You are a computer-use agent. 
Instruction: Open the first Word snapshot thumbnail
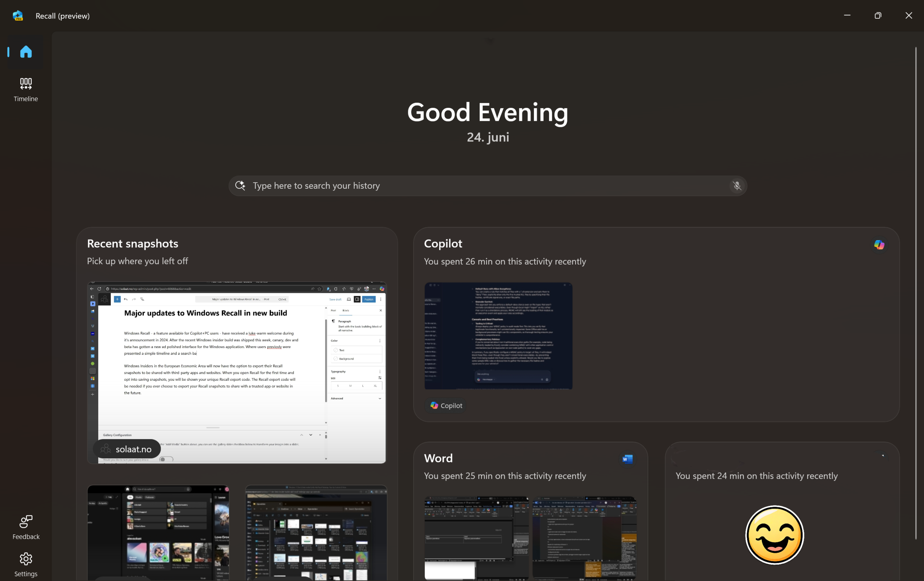pos(476,538)
